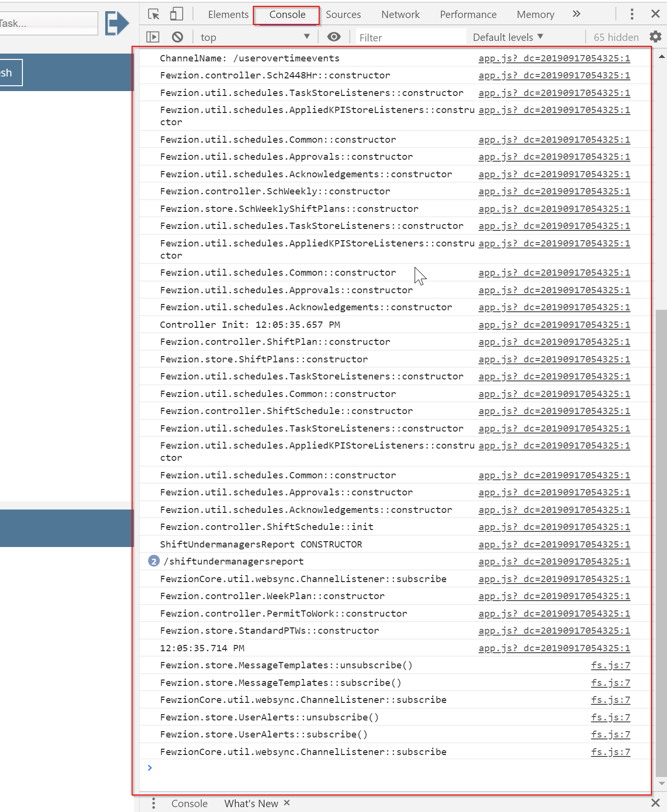Activate the inspect element picker icon
The width and height of the screenshot is (667, 812).
[154, 15]
